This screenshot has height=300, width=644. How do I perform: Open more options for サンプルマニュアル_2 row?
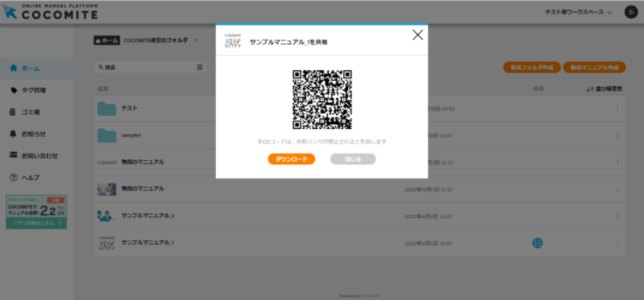[x=617, y=216]
